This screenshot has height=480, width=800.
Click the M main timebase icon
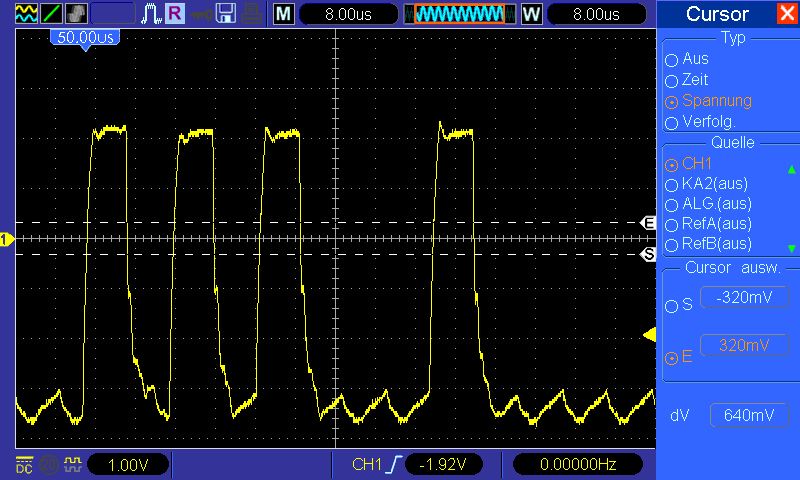coord(284,14)
